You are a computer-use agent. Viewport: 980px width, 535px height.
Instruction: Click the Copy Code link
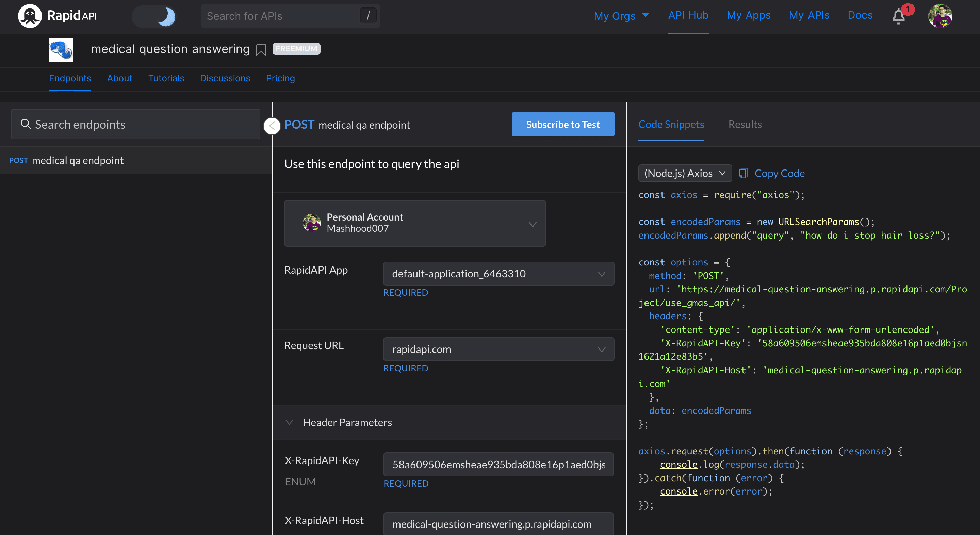click(x=780, y=173)
